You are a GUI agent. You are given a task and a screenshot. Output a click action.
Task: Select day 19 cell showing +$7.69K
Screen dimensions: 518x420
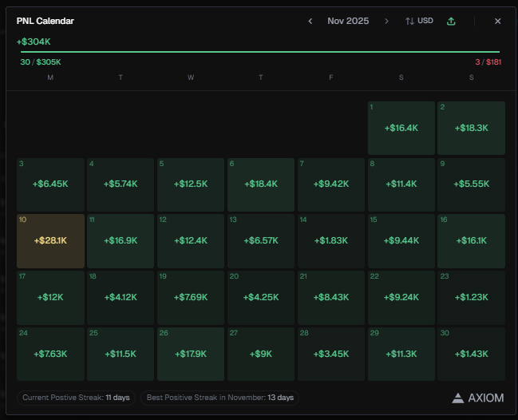tap(191, 298)
